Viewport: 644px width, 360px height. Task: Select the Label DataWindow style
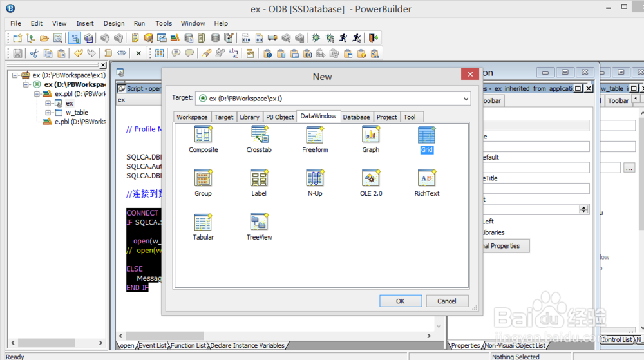pos(259,183)
